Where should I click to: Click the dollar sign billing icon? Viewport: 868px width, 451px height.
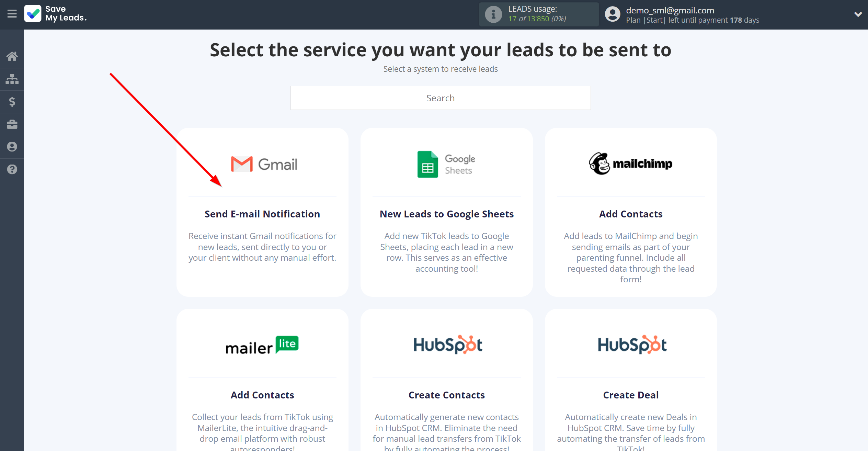pos(12,102)
